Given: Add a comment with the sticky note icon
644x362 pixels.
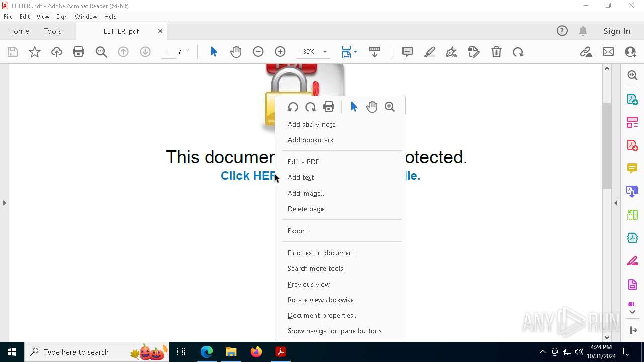Looking at the screenshot, I should 408,52.
